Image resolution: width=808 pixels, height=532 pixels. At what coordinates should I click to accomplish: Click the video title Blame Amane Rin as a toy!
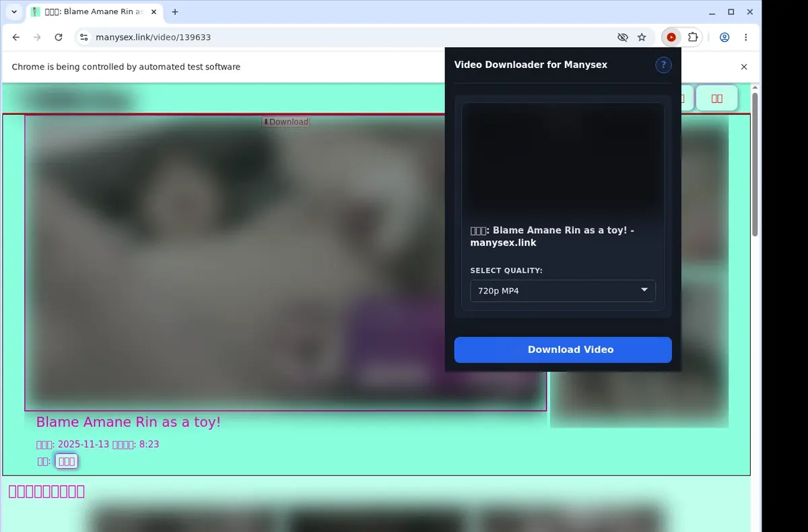(128, 422)
